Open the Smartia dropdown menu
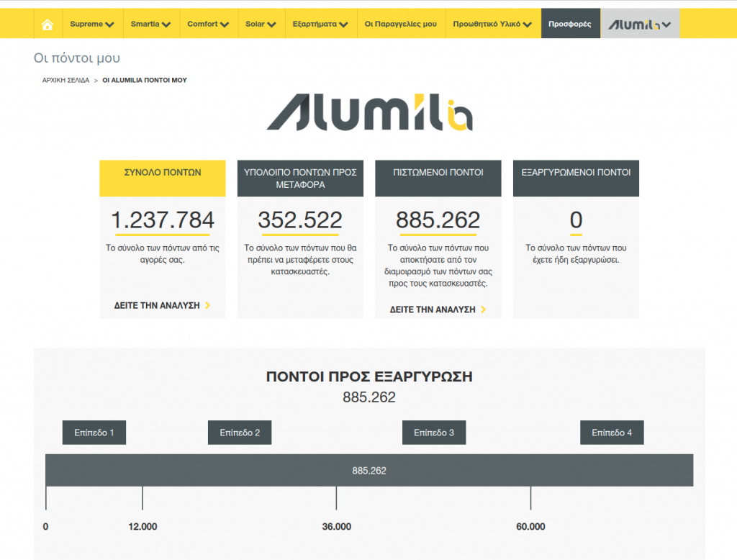The height and width of the screenshot is (560, 737). (150, 24)
